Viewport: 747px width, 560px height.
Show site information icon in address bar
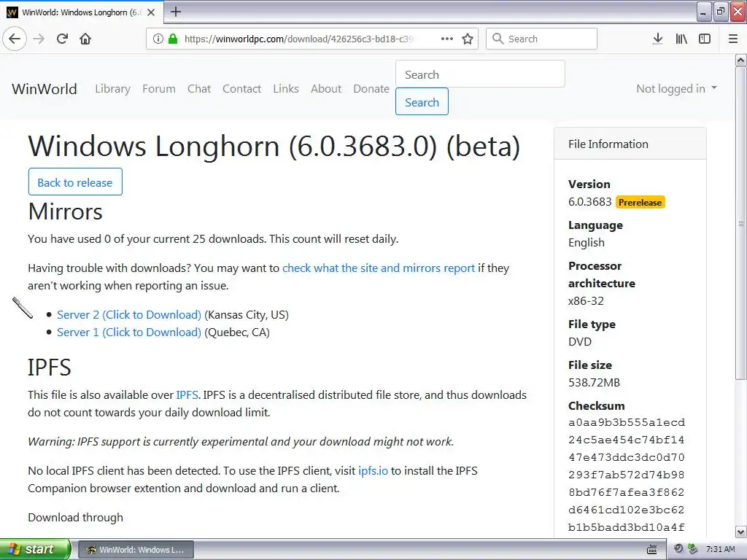(158, 39)
